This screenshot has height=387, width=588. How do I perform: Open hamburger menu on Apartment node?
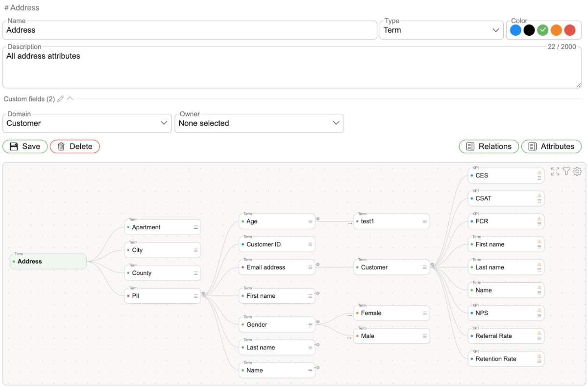coord(196,227)
